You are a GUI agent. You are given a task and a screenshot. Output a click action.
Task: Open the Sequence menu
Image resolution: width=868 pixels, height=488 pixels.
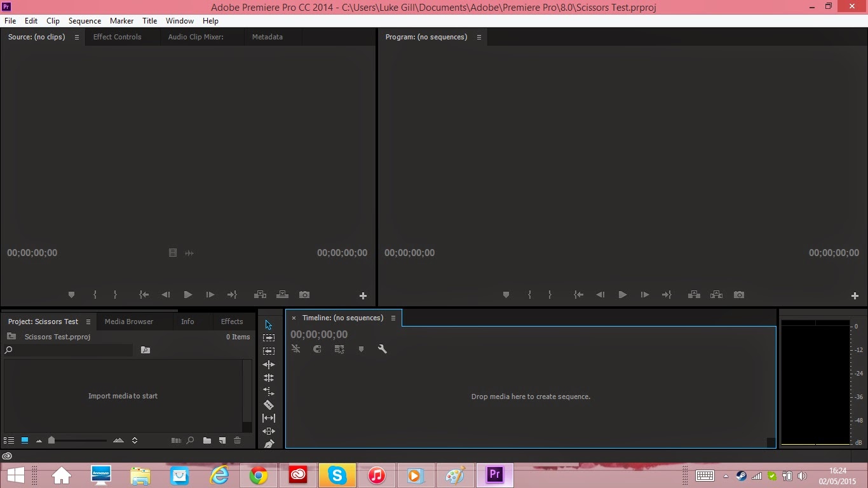tap(85, 21)
